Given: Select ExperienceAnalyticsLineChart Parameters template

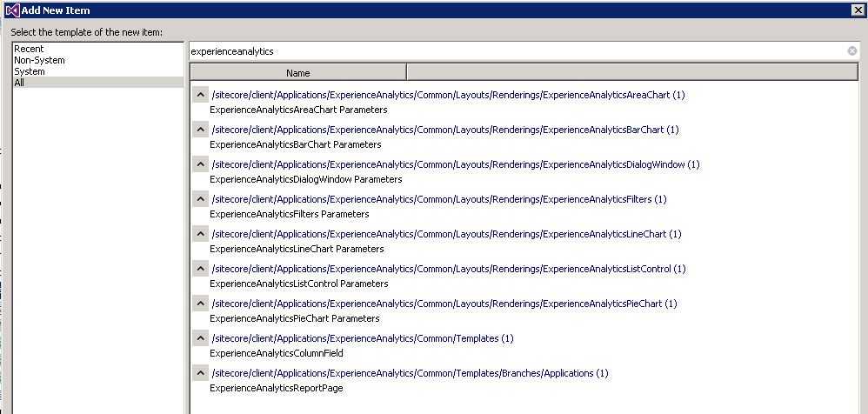Looking at the screenshot, I should click(297, 249).
